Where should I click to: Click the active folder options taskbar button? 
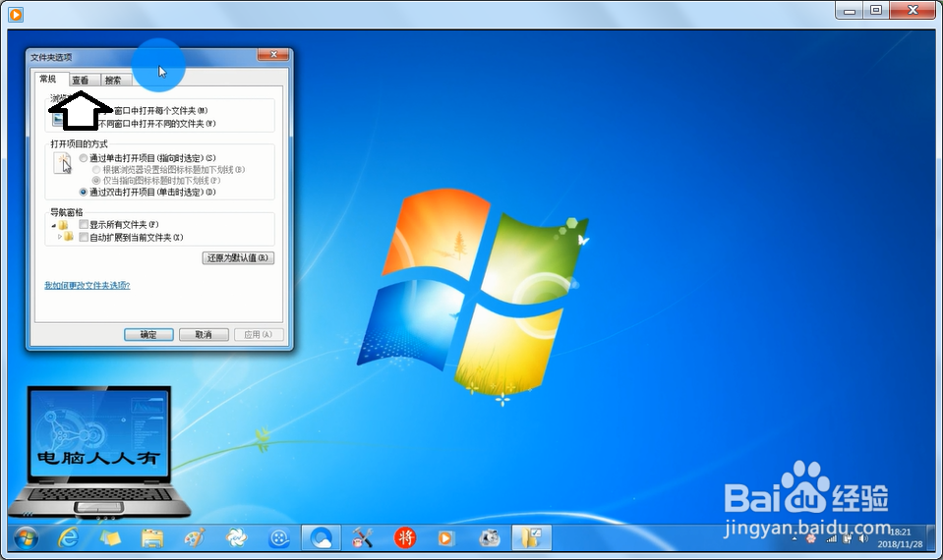tap(532, 537)
